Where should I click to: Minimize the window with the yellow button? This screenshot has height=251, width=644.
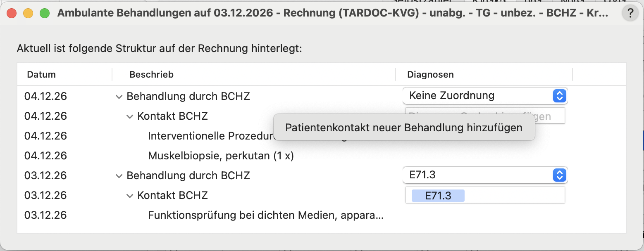point(28,13)
